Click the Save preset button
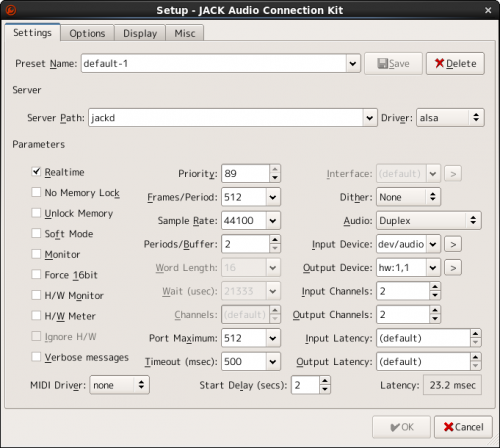Viewport: 500px width, 448px height. (393, 63)
